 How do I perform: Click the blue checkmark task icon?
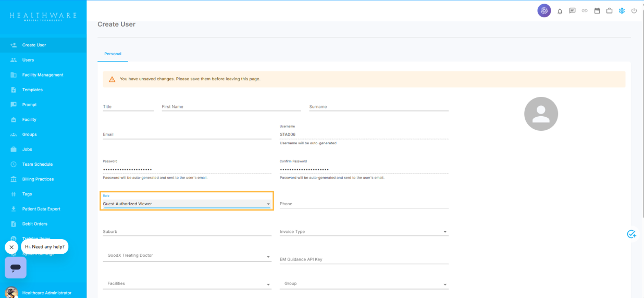click(631, 234)
